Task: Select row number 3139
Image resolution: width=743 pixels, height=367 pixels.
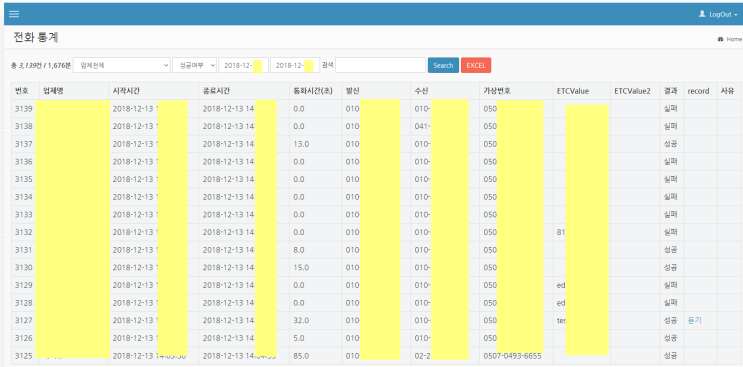Action: tap(24, 109)
